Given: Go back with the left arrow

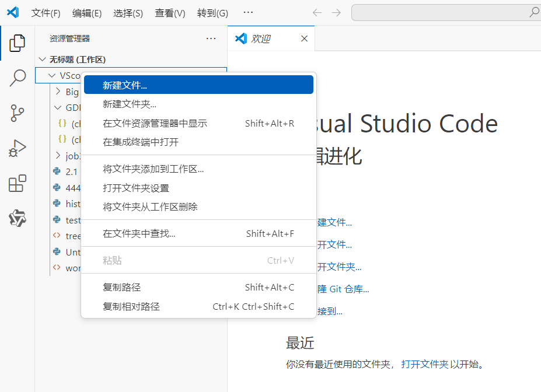Looking at the screenshot, I should tap(317, 13).
